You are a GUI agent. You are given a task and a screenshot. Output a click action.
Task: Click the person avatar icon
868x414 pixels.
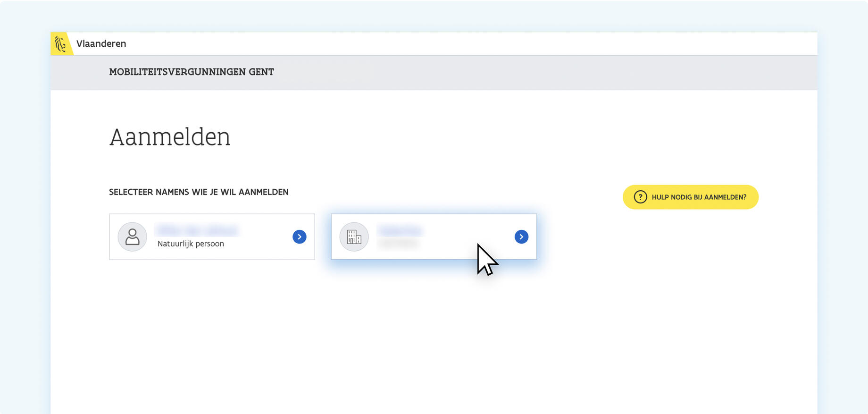(132, 237)
